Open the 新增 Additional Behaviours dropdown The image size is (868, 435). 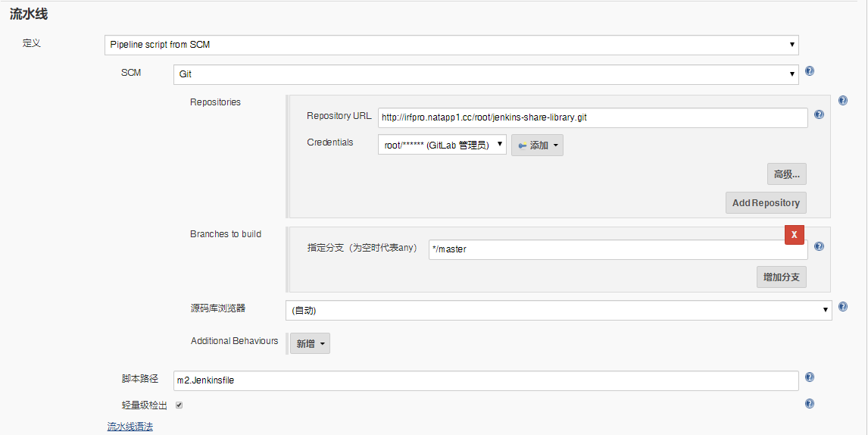(x=310, y=343)
